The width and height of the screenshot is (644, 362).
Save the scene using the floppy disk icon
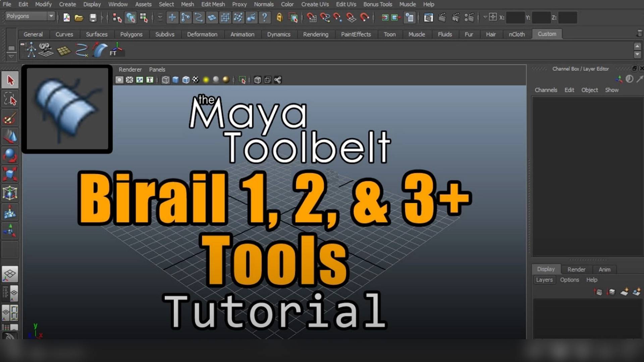(93, 17)
